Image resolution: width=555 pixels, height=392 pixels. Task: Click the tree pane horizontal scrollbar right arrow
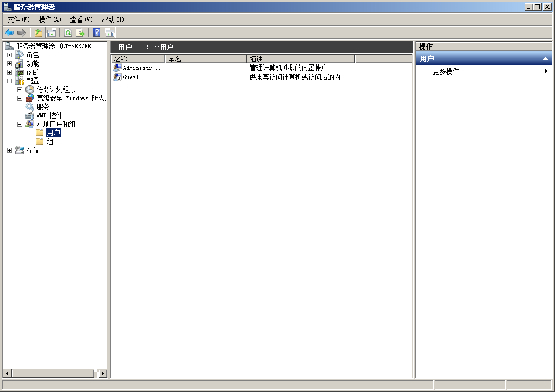click(x=103, y=374)
